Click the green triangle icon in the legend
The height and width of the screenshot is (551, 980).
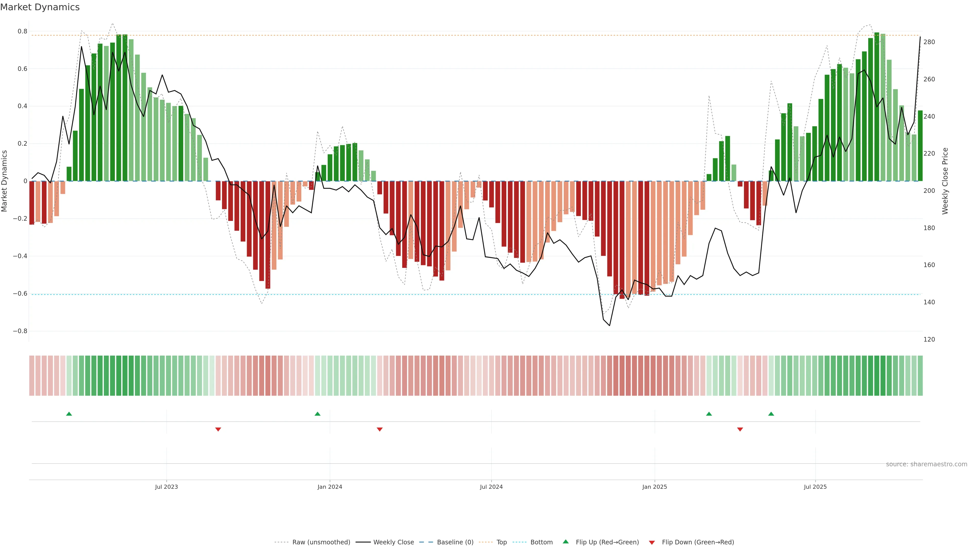(x=566, y=542)
